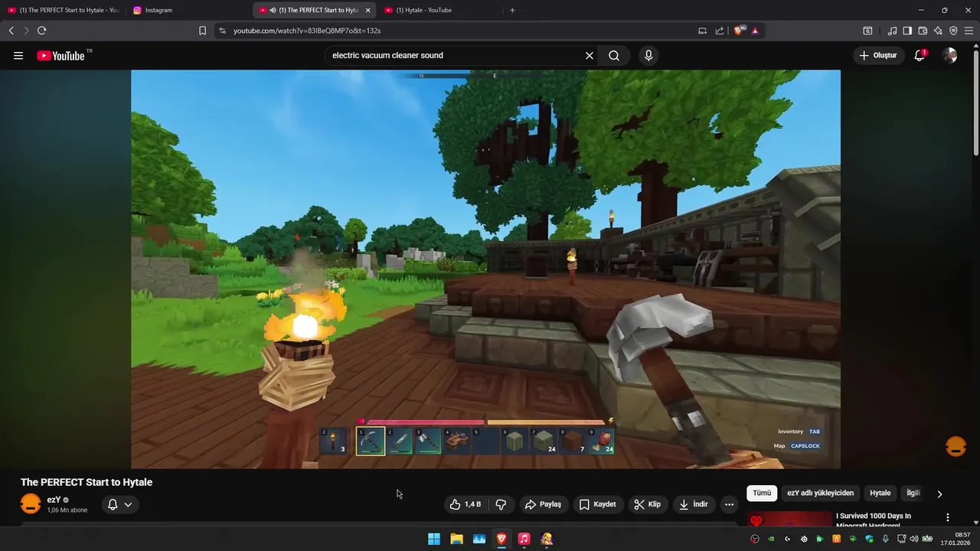The width and height of the screenshot is (980, 551).
Task: Open the Brave main menu
Action: (x=969, y=31)
